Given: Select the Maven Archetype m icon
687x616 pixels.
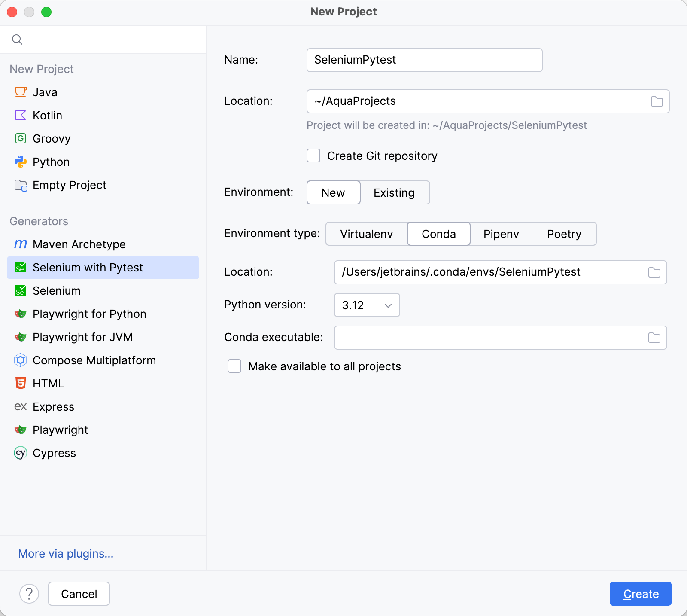Looking at the screenshot, I should (21, 244).
